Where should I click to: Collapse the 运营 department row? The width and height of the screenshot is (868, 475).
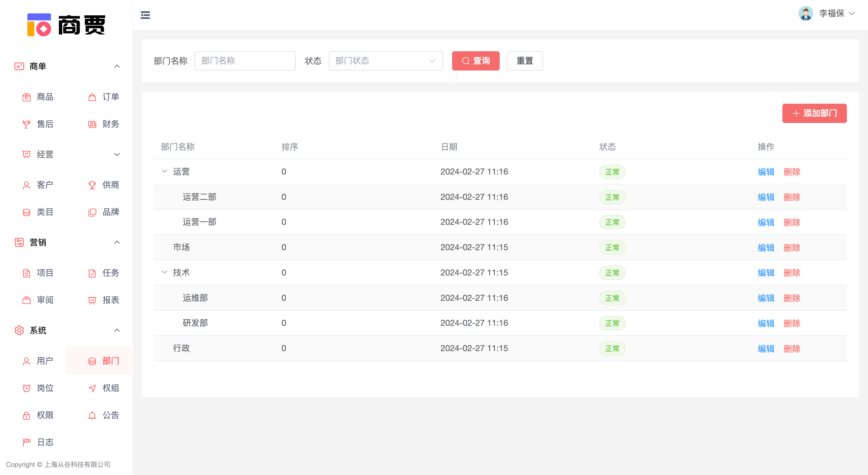(x=165, y=171)
